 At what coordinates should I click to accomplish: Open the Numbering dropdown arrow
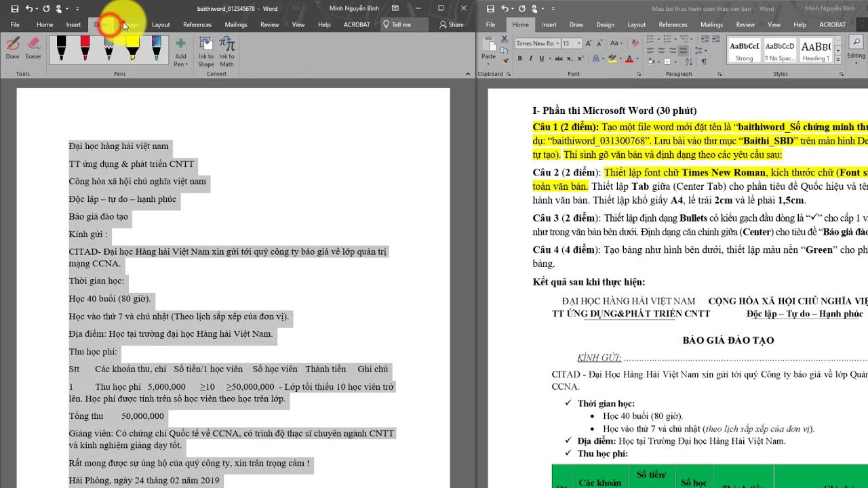point(675,39)
